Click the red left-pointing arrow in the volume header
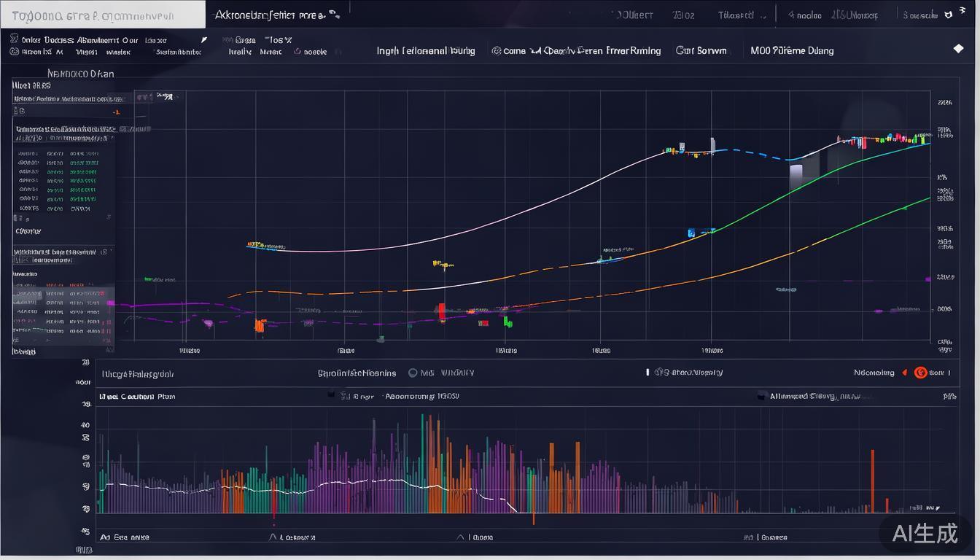Screen dimensions: 980x560 pos(904,373)
